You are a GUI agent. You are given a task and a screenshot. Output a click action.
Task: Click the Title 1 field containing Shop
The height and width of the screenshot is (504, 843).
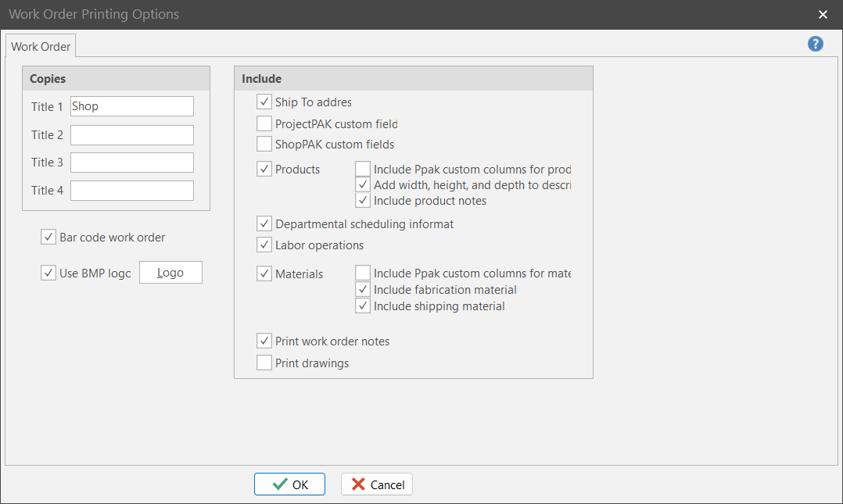click(131, 107)
